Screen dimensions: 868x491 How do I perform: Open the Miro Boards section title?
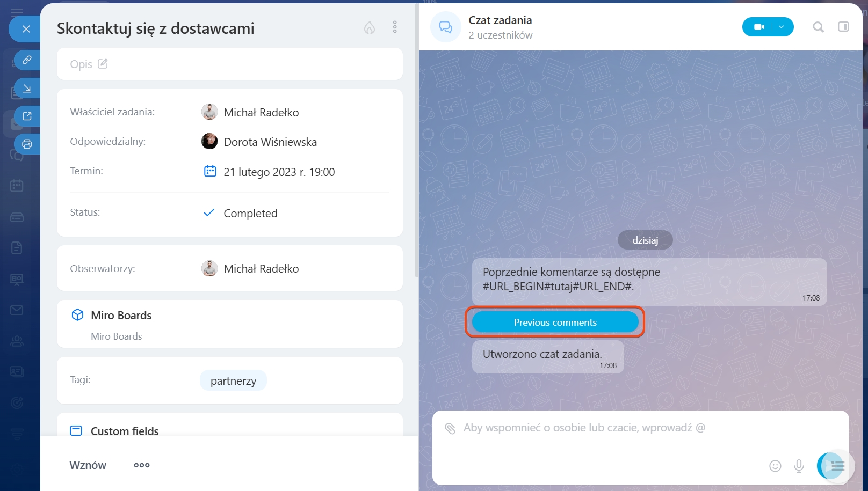[121, 316]
